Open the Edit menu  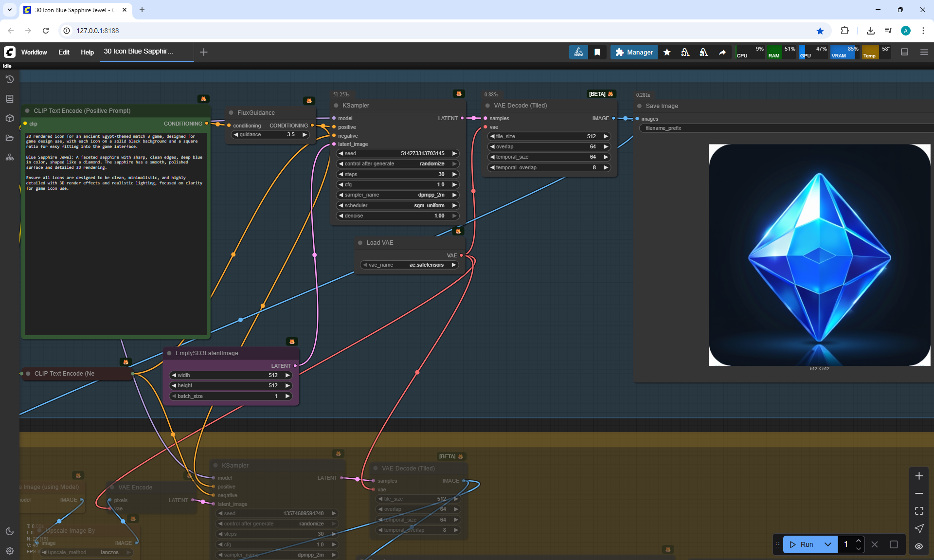click(x=64, y=52)
